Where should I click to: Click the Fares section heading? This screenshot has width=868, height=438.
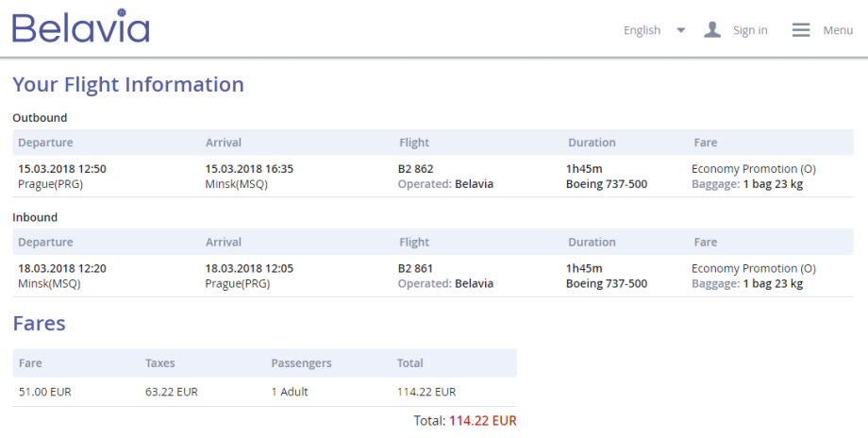click(39, 324)
